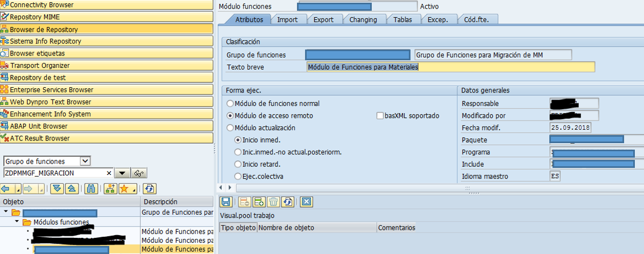Collapse the 'Módulos funciones' tree folder
644x254 pixels.
click(x=18, y=222)
